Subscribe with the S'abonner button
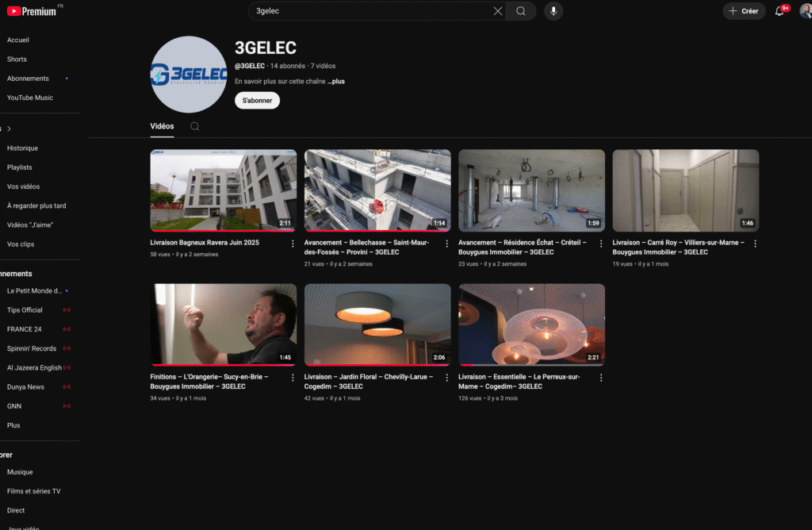Image resolution: width=812 pixels, height=530 pixels. pos(257,101)
